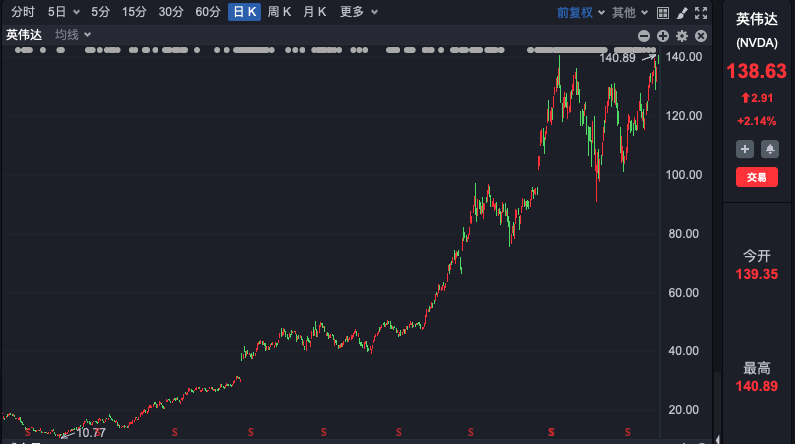Zoom in the chart with plus icon

[663, 36]
